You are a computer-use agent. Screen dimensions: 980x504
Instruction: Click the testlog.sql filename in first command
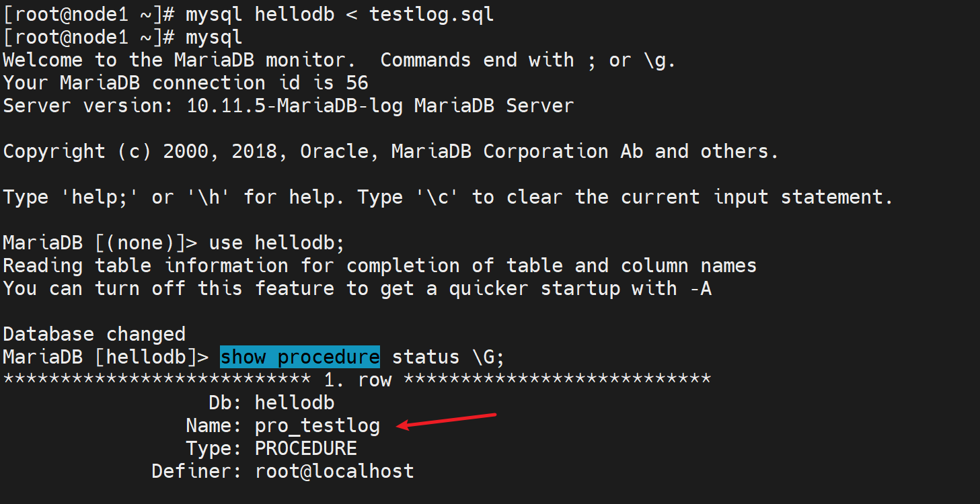tap(431, 15)
